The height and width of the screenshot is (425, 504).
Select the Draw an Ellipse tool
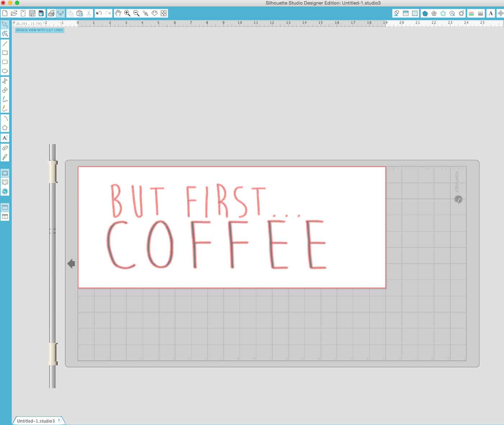[5, 71]
